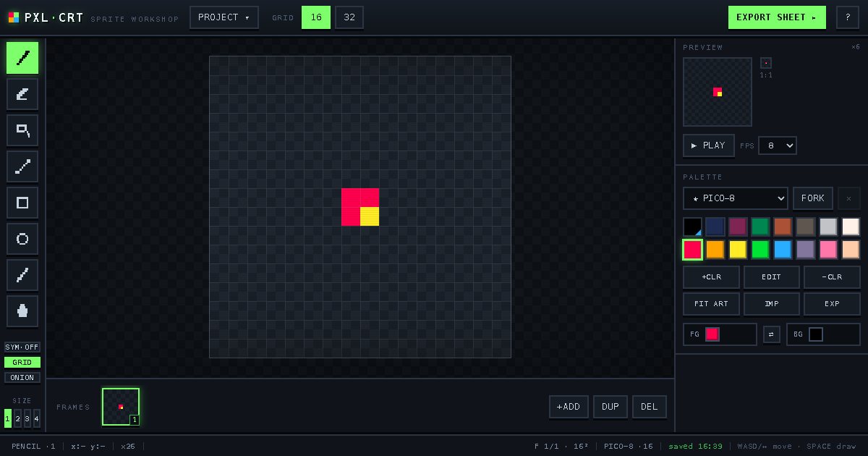Pick the orange palette swatch
The image size is (868, 456).
pyautogui.click(x=715, y=250)
